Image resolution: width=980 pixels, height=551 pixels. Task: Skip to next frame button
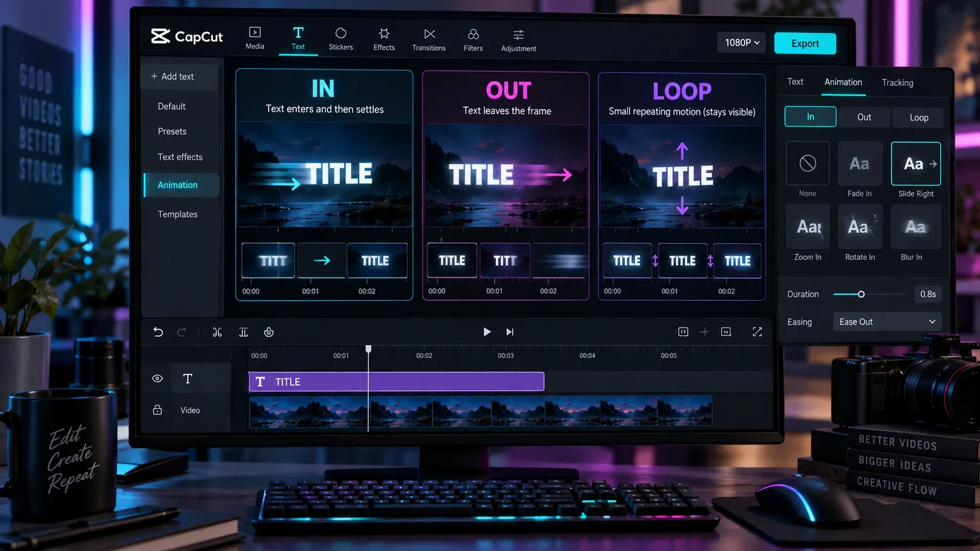click(510, 332)
